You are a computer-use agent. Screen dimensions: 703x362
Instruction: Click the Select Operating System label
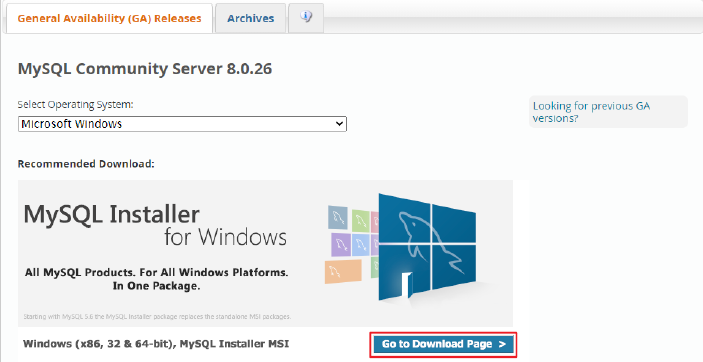[75, 105]
